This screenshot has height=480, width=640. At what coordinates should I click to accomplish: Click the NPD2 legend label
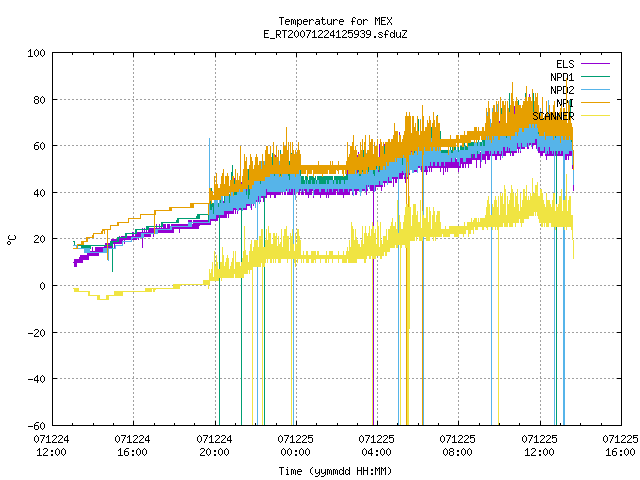tap(562, 90)
